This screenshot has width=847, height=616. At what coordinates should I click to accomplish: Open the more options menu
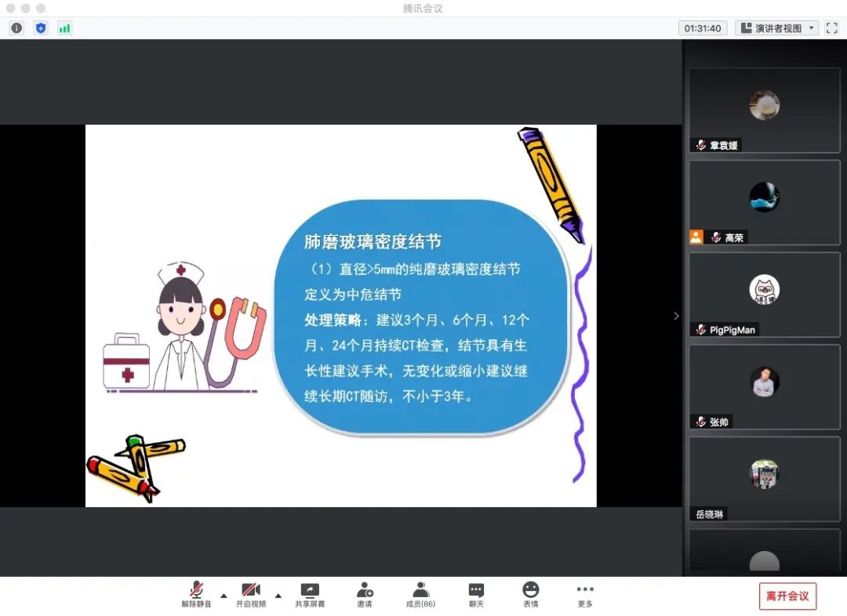(585, 595)
